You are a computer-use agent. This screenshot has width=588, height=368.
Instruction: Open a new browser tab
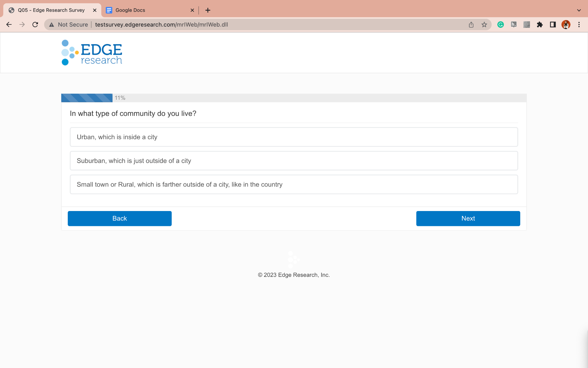(x=208, y=10)
